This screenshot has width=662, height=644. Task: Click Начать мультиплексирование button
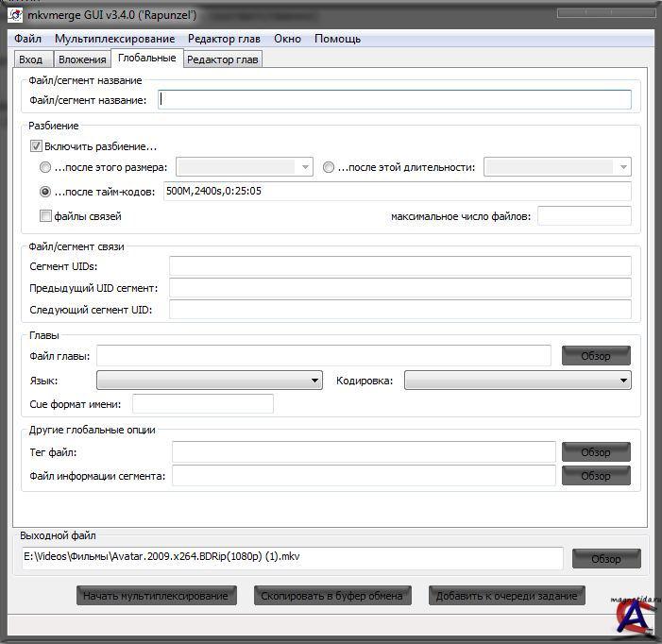157,596
